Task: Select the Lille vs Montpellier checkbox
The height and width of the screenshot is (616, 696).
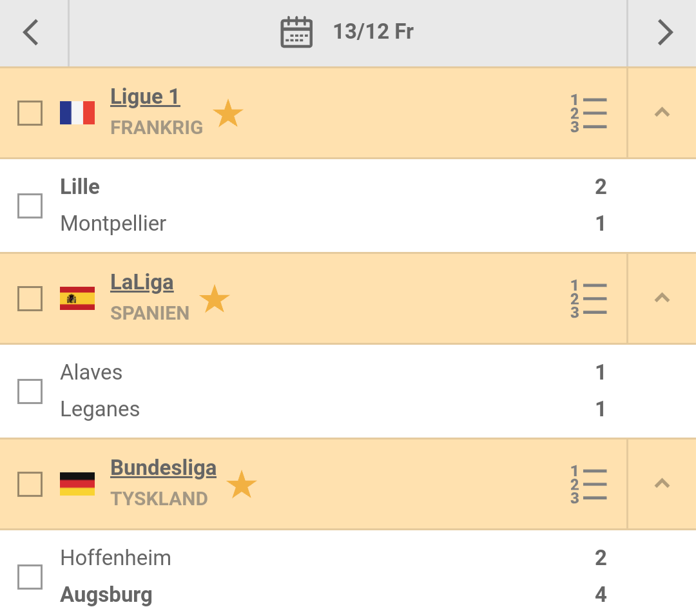Action: tap(30, 206)
